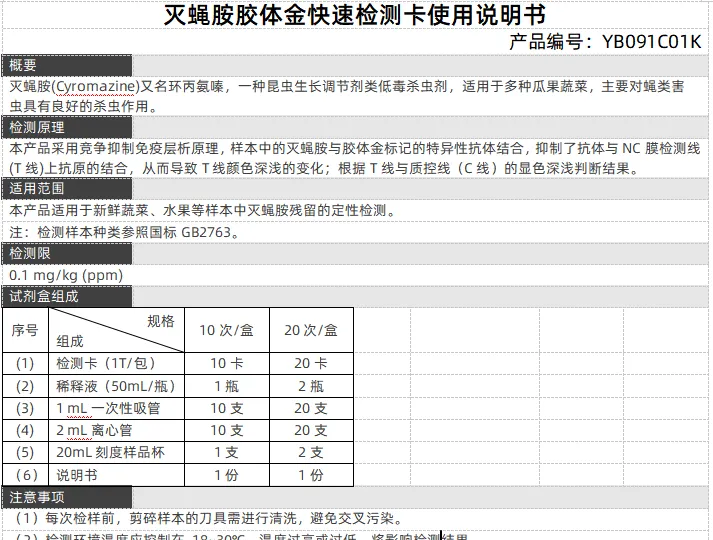Click the 1 瓶 cell
Viewport: 713px width, 540px height.
point(226,386)
